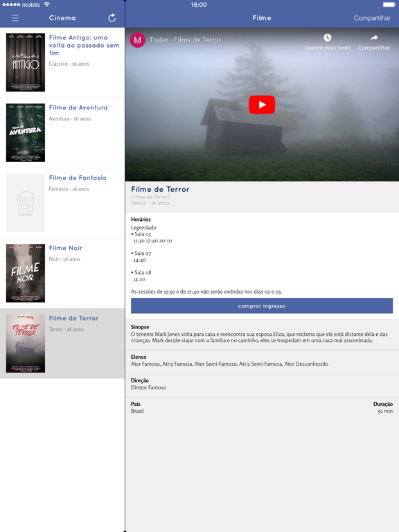The height and width of the screenshot is (532, 399).
Task: Play the Filme de Terror trailer
Action: (262, 105)
